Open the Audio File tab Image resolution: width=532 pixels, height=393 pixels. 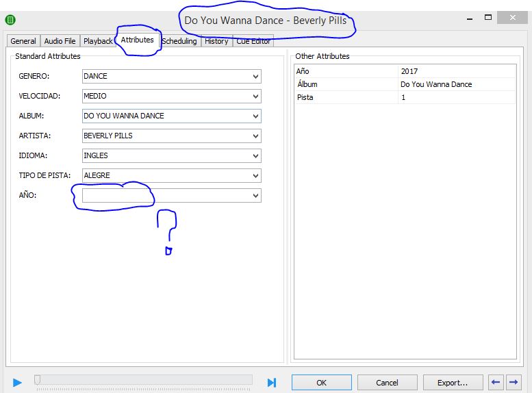[x=60, y=42]
